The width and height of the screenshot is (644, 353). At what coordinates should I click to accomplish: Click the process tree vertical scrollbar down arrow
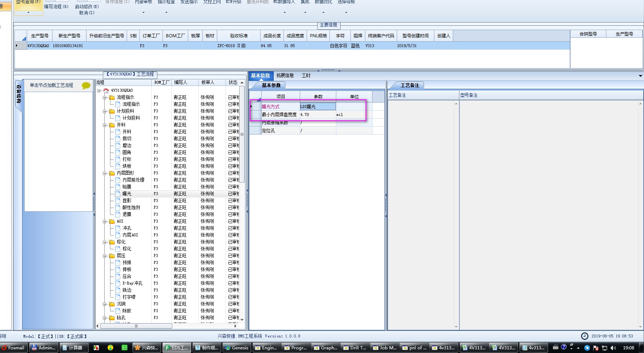pos(242,320)
